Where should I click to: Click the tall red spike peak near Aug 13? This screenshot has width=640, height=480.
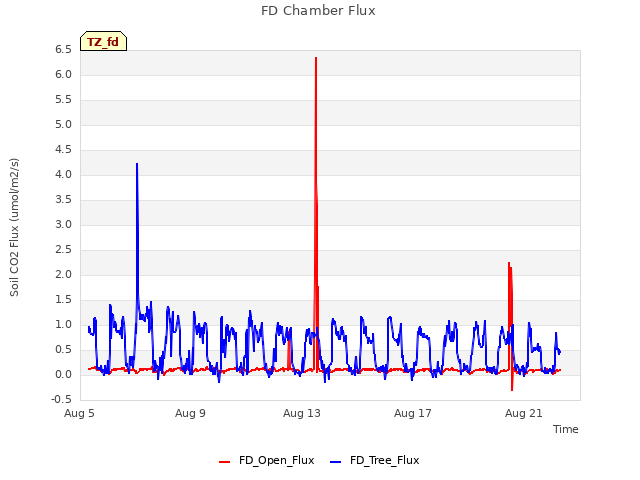pos(316,58)
